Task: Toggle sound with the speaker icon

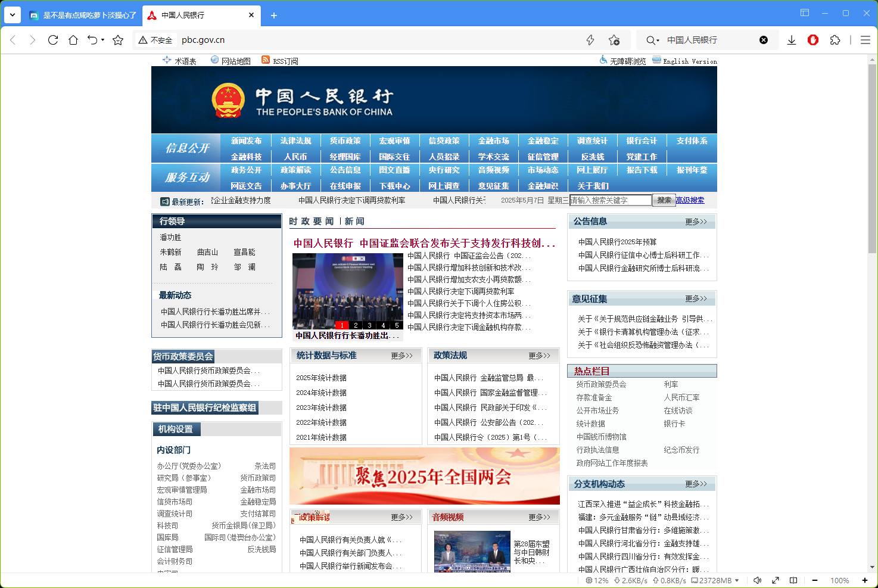Action: pos(758,580)
